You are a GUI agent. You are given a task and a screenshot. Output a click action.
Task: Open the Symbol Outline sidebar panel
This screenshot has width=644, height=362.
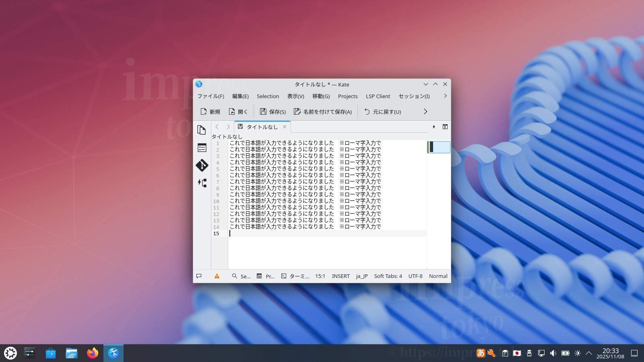click(202, 148)
